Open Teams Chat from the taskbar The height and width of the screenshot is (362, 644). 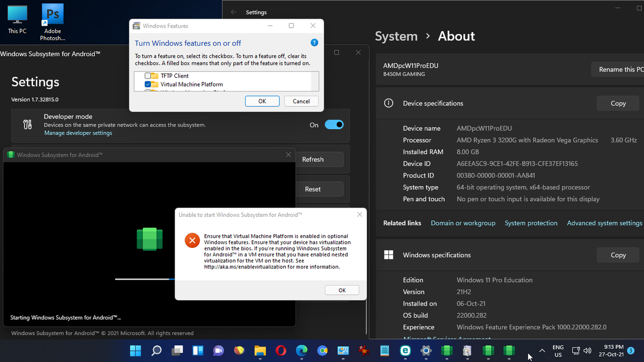pyautogui.click(x=218, y=350)
